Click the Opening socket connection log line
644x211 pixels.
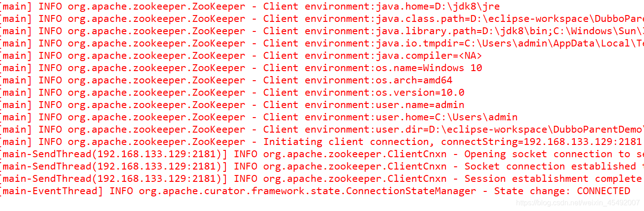322,154
